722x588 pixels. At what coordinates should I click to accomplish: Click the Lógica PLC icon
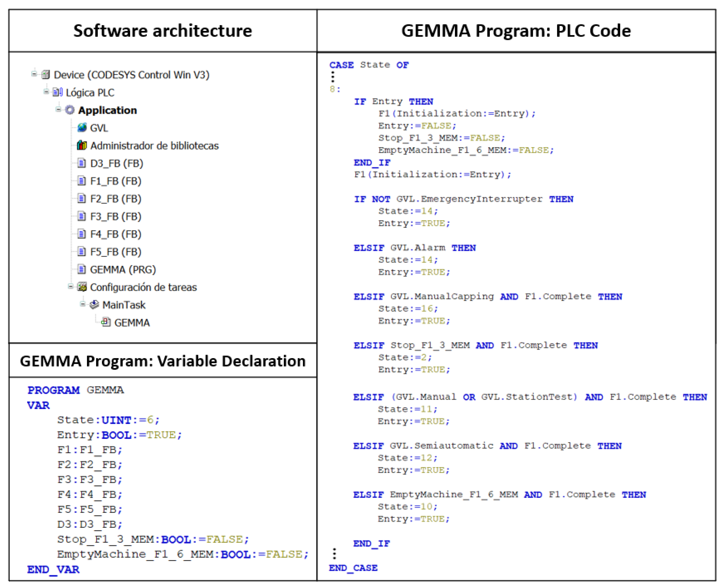click(x=58, y=92)
